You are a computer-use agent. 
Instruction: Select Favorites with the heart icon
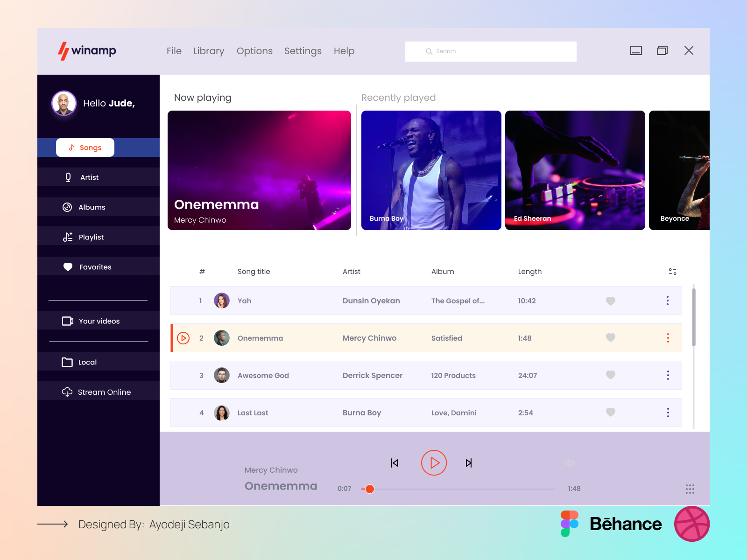coord(68,266)
